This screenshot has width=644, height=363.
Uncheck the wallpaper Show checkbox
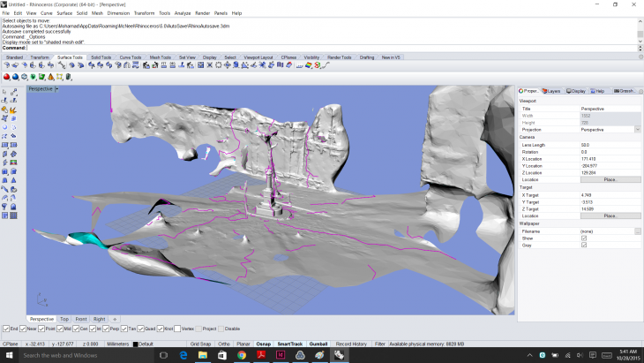point(584,238)
